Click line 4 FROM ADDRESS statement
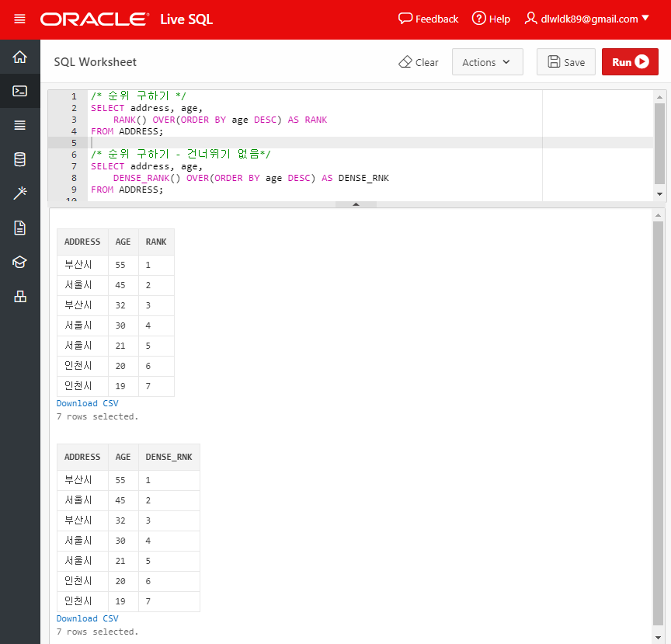This screenshot has height=644, width=671. pos(127,131)
